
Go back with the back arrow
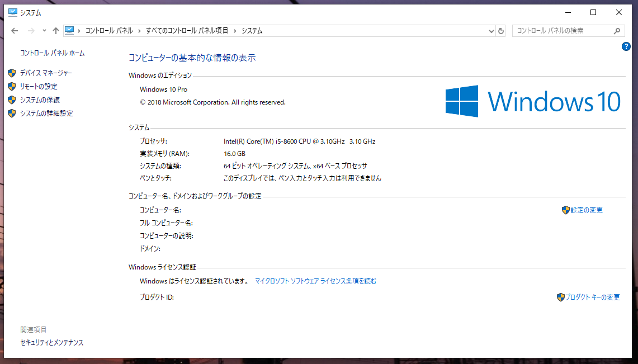15,31
